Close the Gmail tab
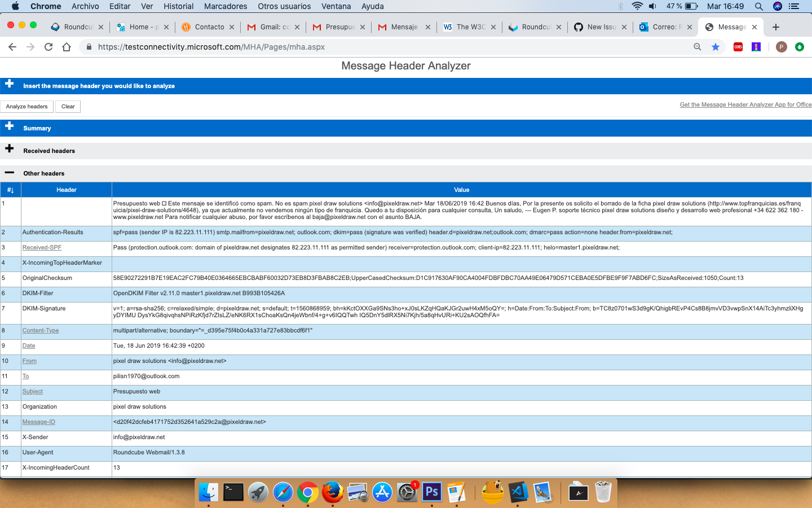The height and width of the screenshot is (508, 812). (297, 27)
